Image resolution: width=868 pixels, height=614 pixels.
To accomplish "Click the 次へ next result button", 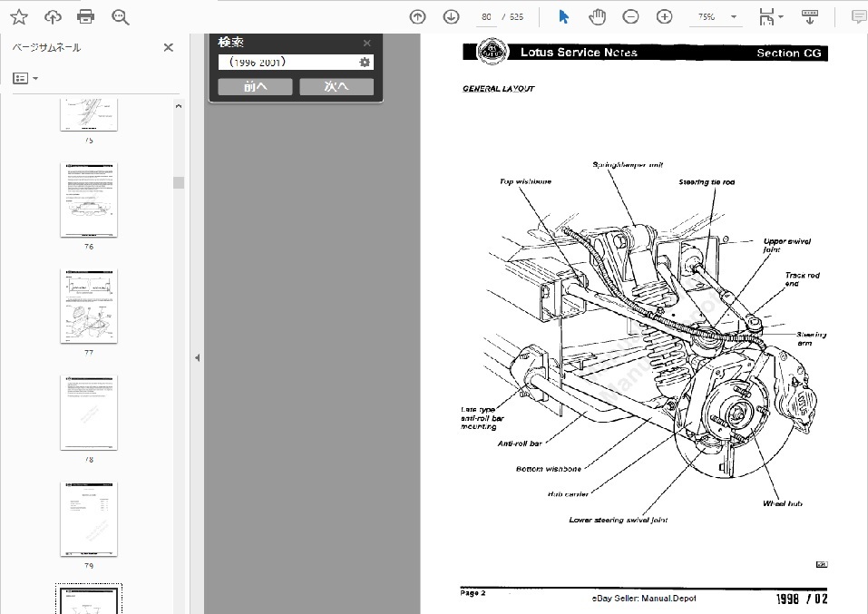I will point(336,87).
